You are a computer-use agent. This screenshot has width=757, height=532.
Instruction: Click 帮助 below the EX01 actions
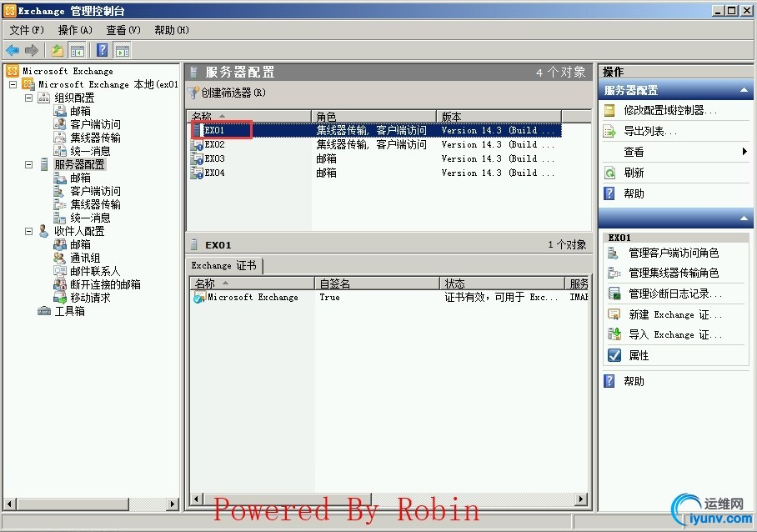(x=634, y=381)
